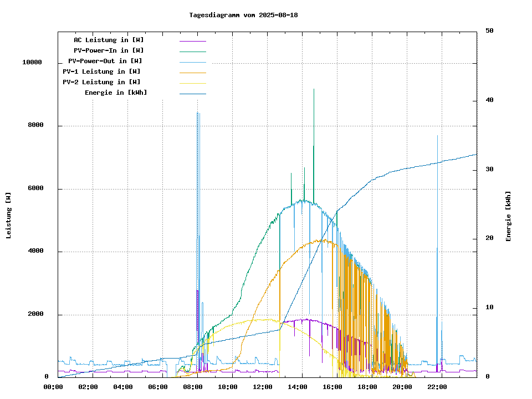The height and width of the screenshot is (399, 532).
Task: Click the 12:00 tick on the time axis
Action: [263, 387]
